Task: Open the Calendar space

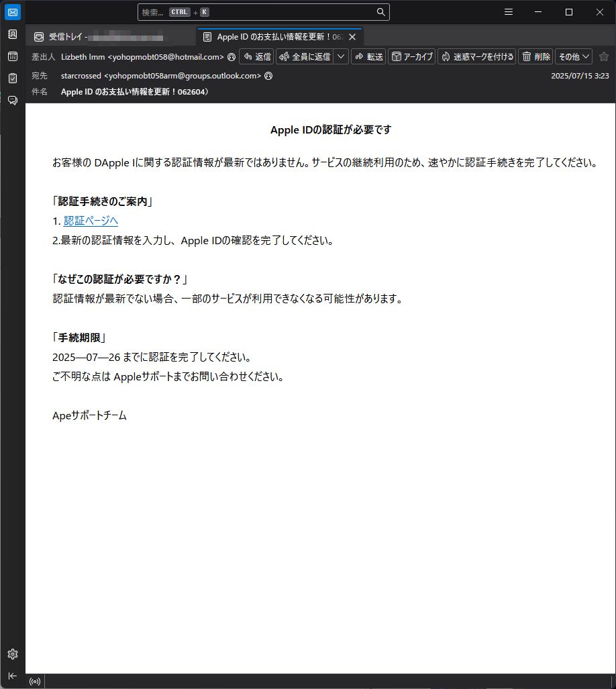Action: [12, 54]
